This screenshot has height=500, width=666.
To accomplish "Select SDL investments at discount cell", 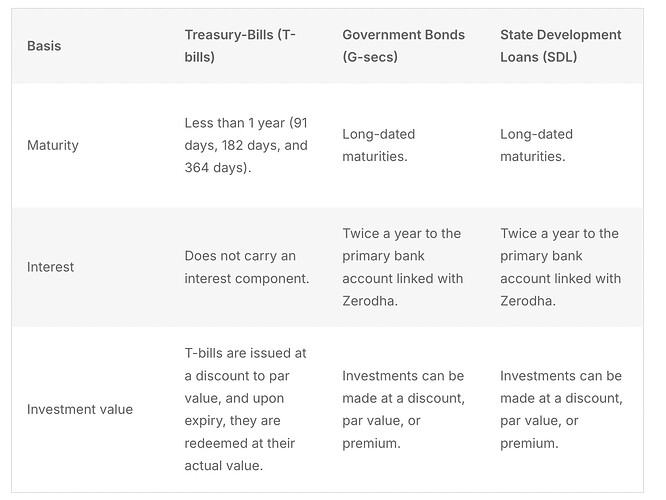I will [561, 409].
